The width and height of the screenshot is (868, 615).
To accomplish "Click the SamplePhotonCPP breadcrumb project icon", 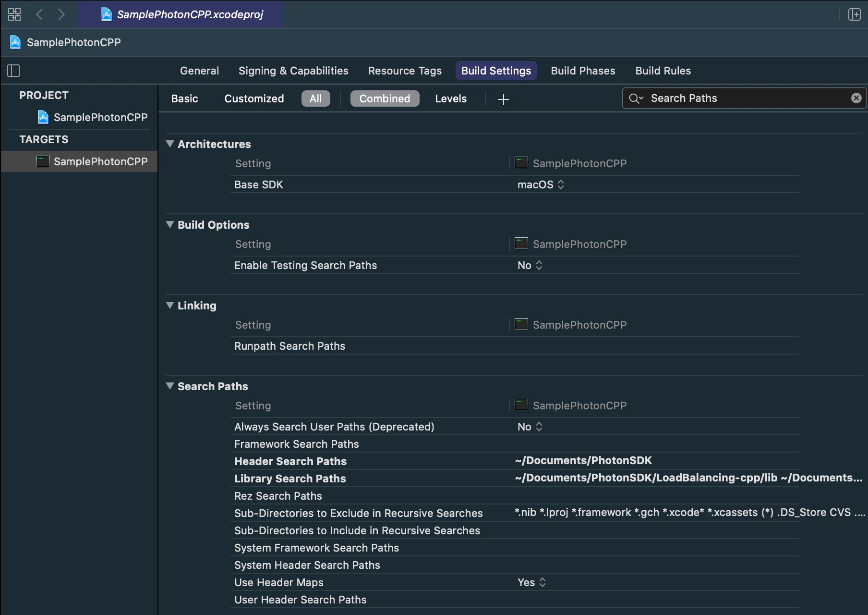I will pyautogui.click(x=15, y=42).
